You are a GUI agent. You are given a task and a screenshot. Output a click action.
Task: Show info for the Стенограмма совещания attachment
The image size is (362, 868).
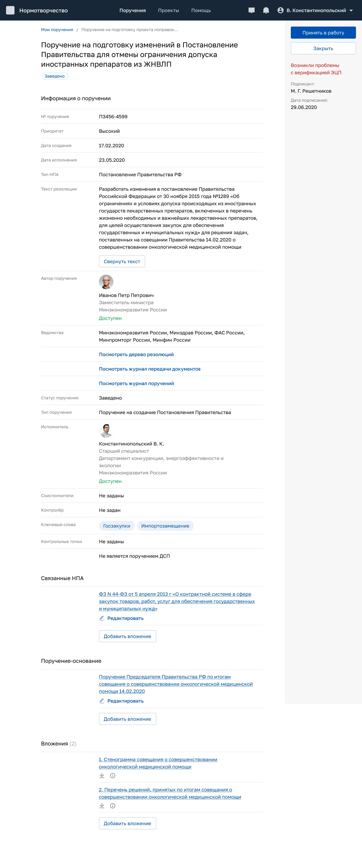(113, 775)
